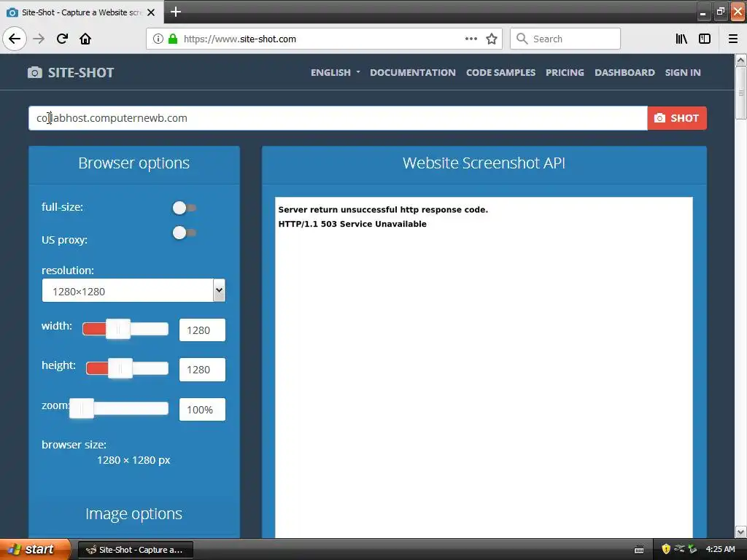Screen dimensions: 747x560
Task: Click the Website Screenshot API heading
Action: [484, 163]
